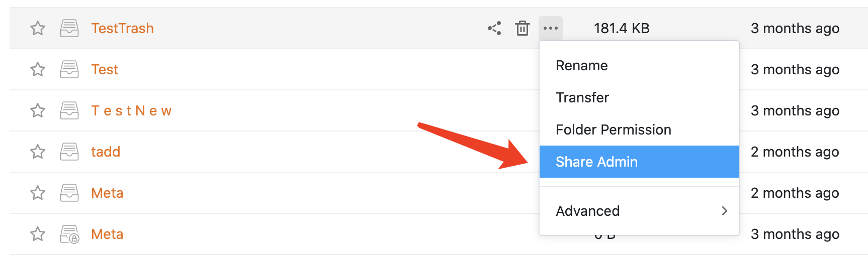
Task: Click the star icon beside encrypted Meta
Action: [38, 234]
